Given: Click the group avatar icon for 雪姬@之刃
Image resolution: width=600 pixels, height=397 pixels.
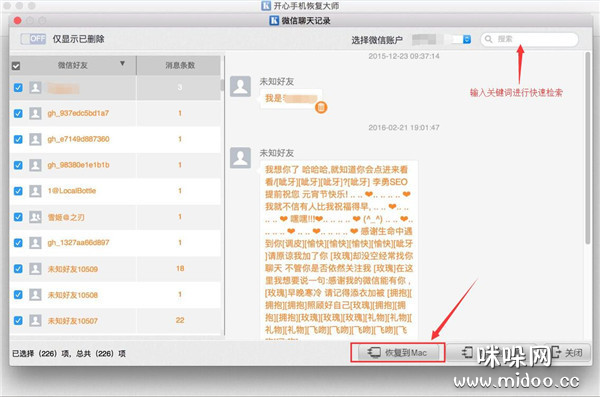Looking at the screenshot, I should tap(35, 217).
